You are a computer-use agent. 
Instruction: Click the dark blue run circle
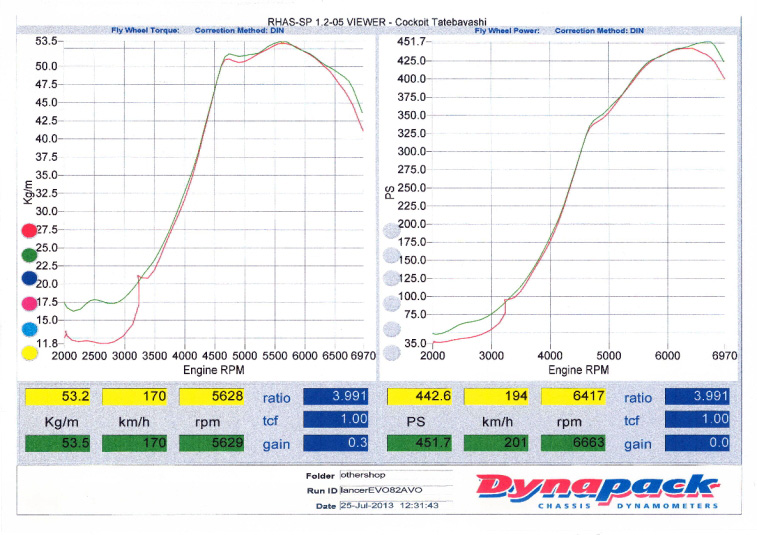(x=29, y=280)
